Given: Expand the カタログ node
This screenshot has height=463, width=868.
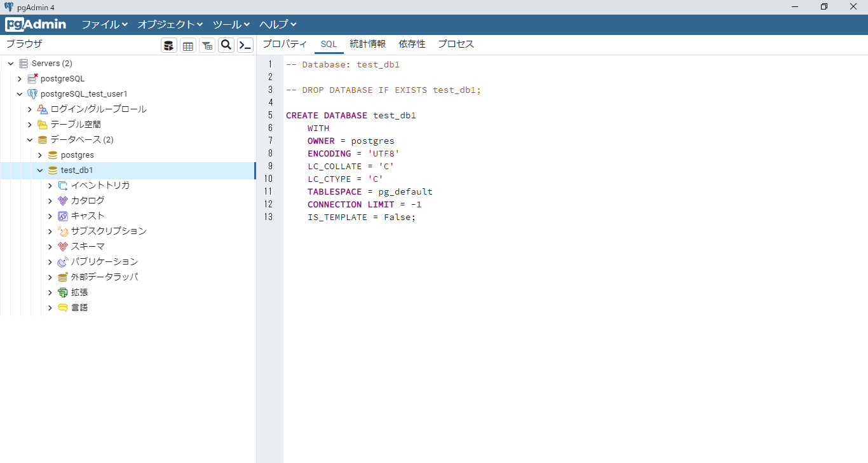Looking at the screenshot, I should click(50, 201).
